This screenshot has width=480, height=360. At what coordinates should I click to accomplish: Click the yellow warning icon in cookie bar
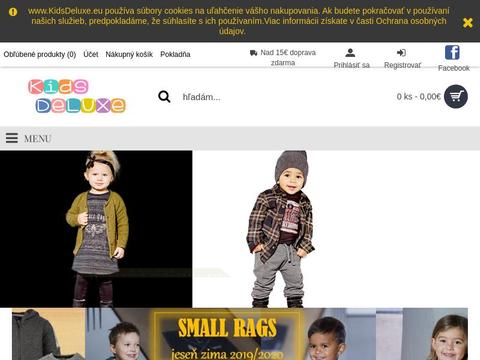click(x=13, y=12)
